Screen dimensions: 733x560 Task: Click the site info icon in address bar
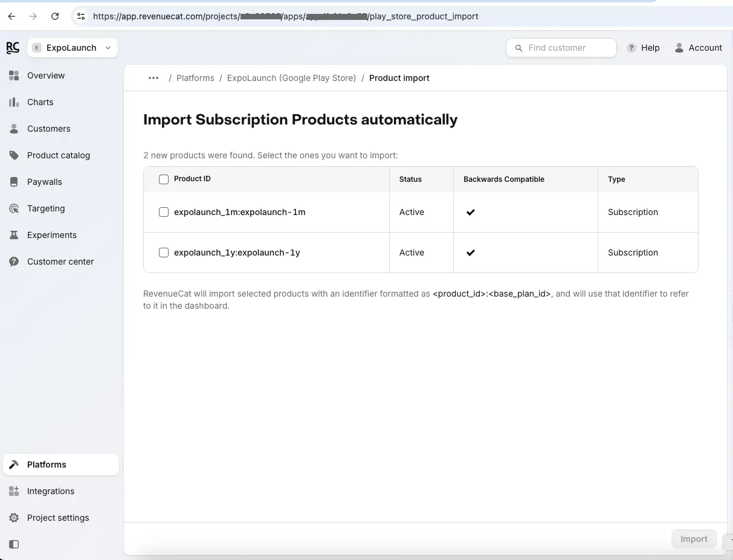coord(81,16)
